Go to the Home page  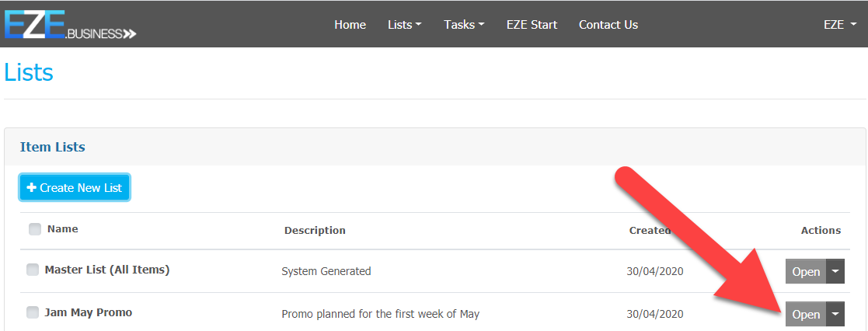350,25
